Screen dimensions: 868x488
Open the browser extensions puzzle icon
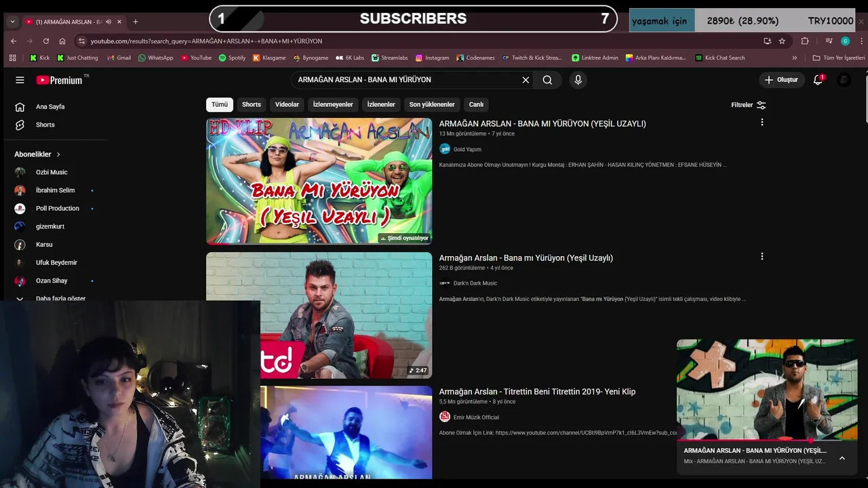805,41
